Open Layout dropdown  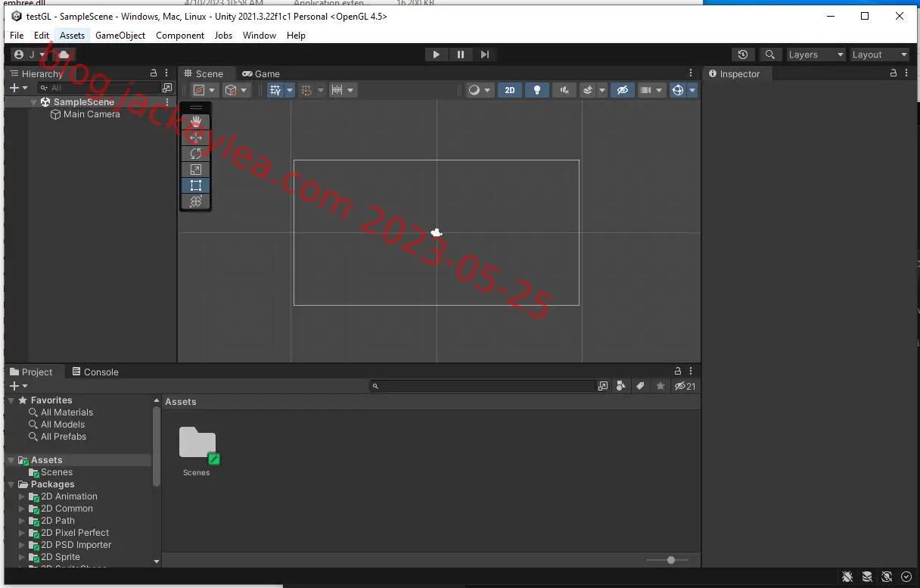[x=879, y=54]
